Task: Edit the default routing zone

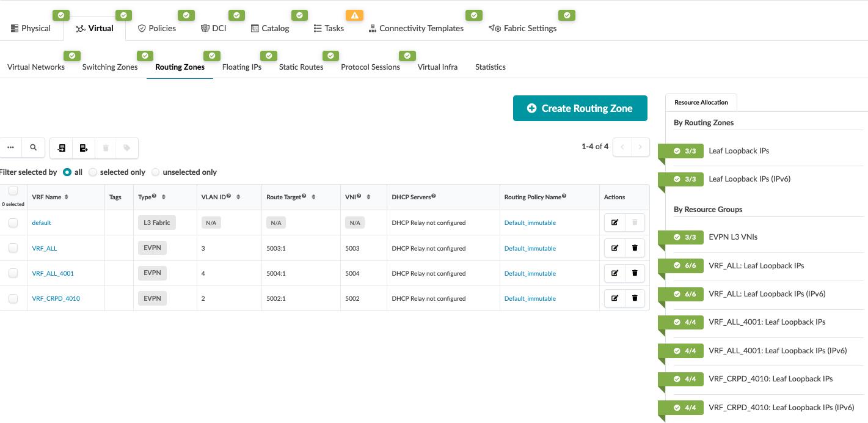Action: point(615,223)
